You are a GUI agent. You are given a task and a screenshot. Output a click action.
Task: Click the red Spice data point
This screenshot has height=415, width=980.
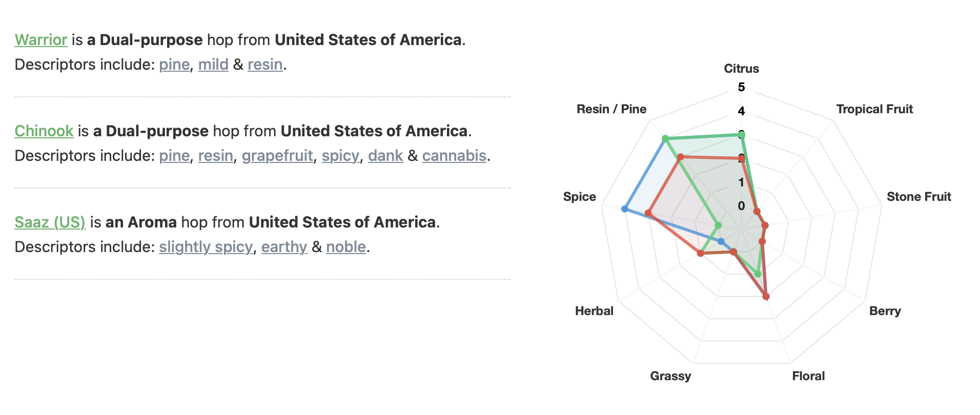point(648,213)
